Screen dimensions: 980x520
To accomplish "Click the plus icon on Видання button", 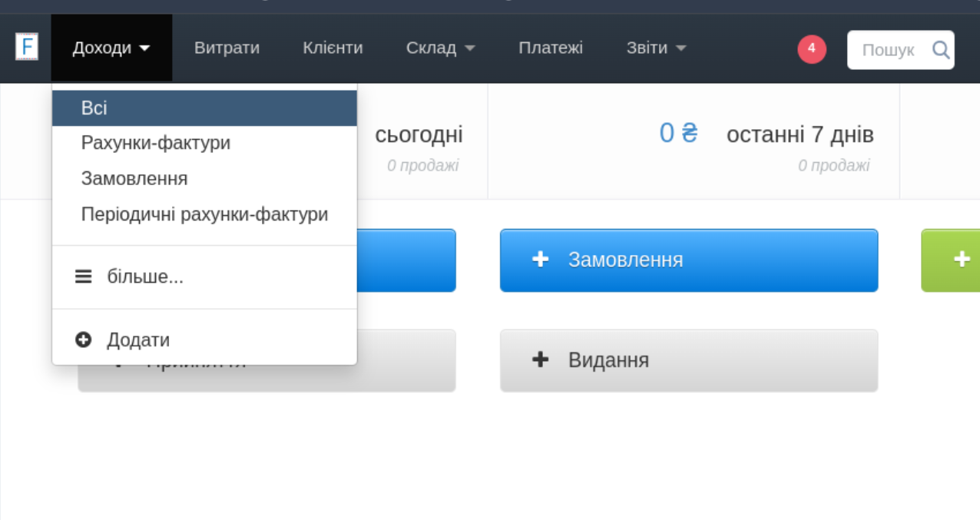I will point(541,359).
